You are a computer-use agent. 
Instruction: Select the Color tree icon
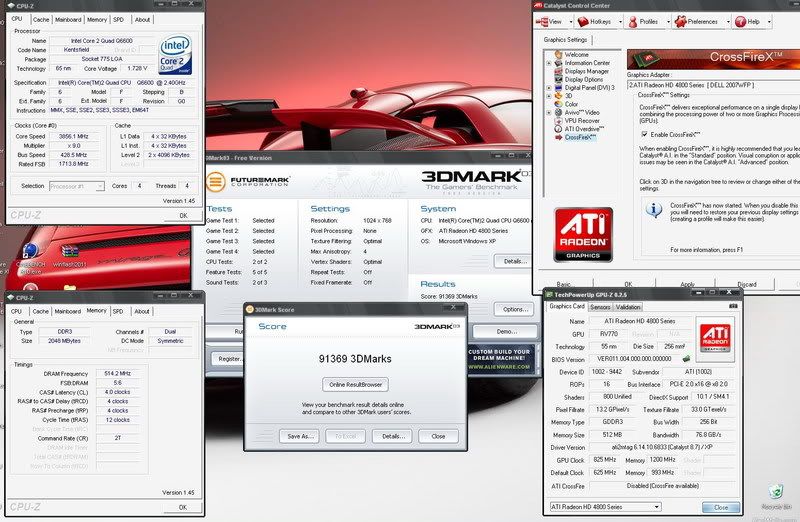coord(558,104)
